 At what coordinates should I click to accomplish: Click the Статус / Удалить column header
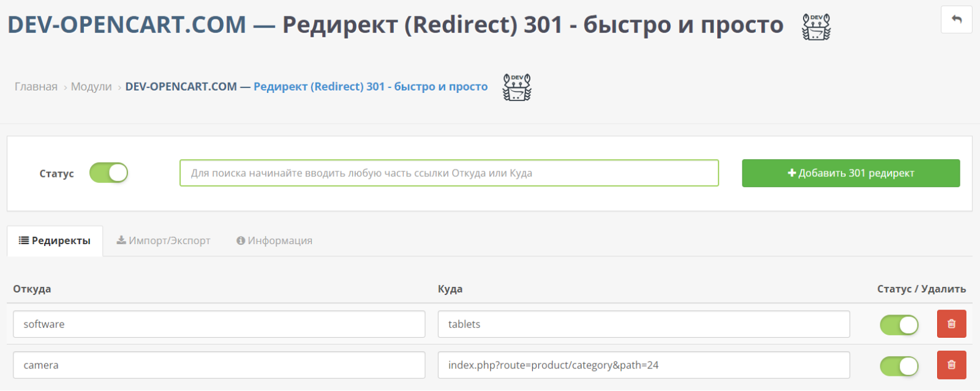coord(922,289)
